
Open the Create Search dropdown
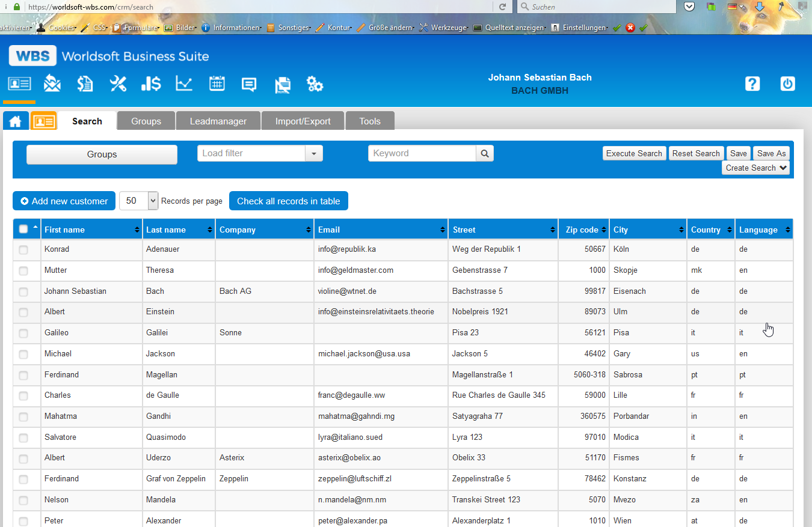[x=756, y=168]
